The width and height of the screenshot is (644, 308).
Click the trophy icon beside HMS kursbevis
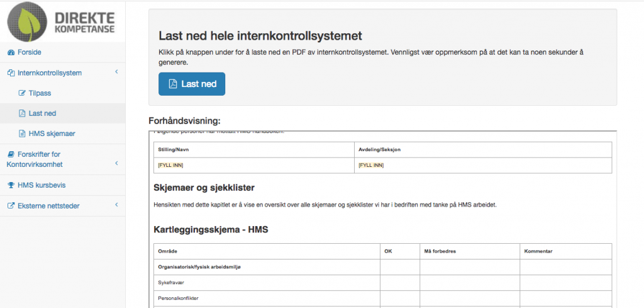[11, 185]
